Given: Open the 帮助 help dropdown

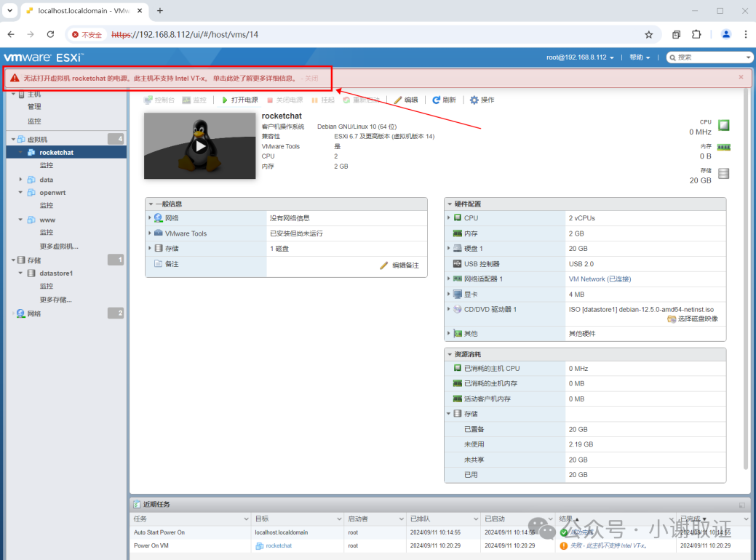Looking at the screenshot, I should point(640,57).
